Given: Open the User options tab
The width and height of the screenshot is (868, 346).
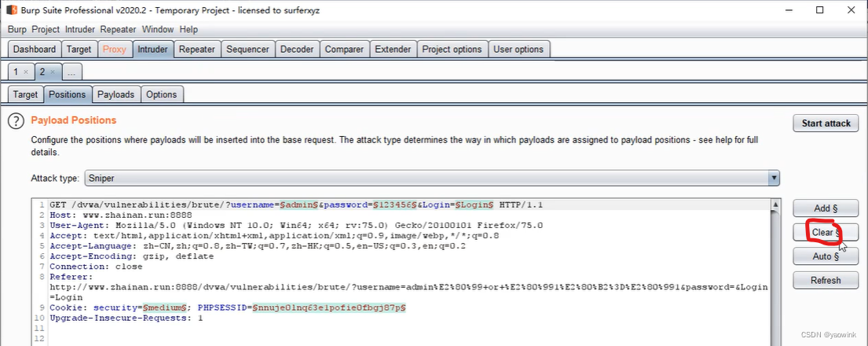Looking at the screenshot, I should pos(518,49).
